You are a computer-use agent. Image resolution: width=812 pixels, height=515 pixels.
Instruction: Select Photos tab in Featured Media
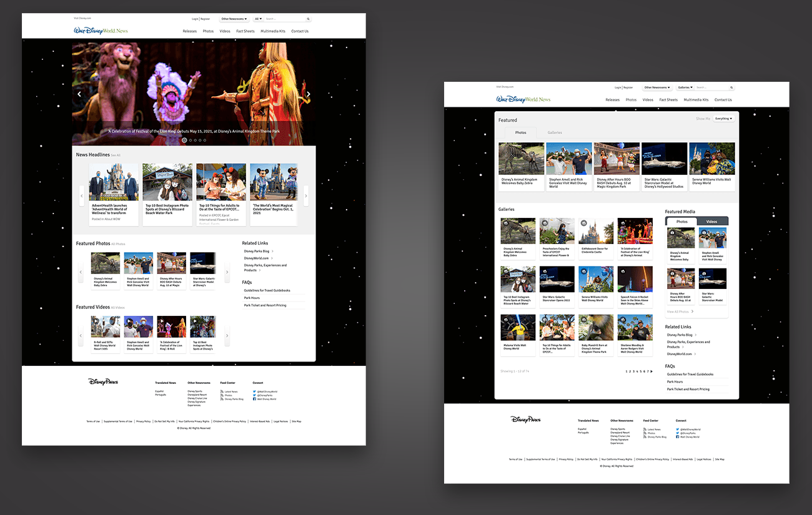pos(682,222)
